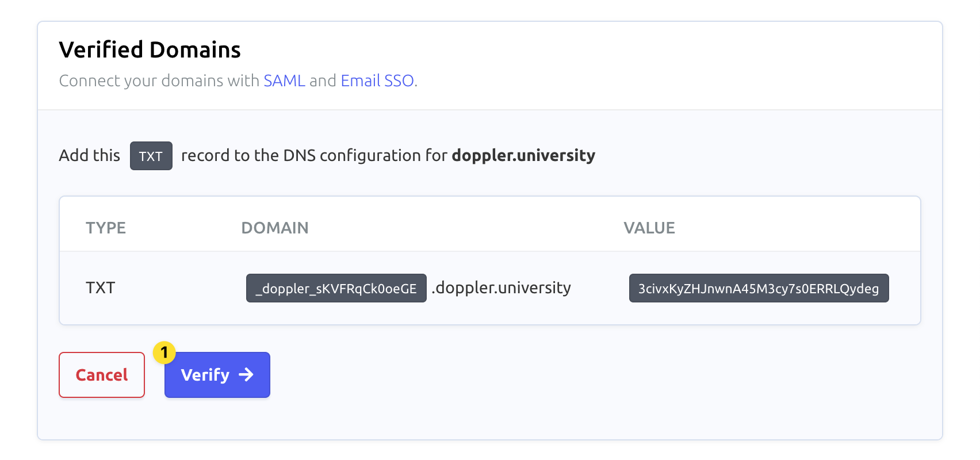The height and width of the screenshot is (460, 980).
Task: Click the VALUE column header
Action: (x=649, y=228)
